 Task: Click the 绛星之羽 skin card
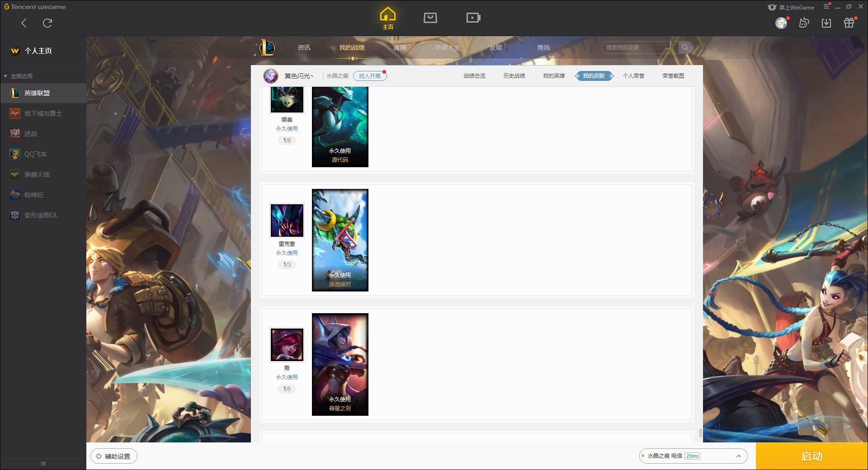(340, 364)
